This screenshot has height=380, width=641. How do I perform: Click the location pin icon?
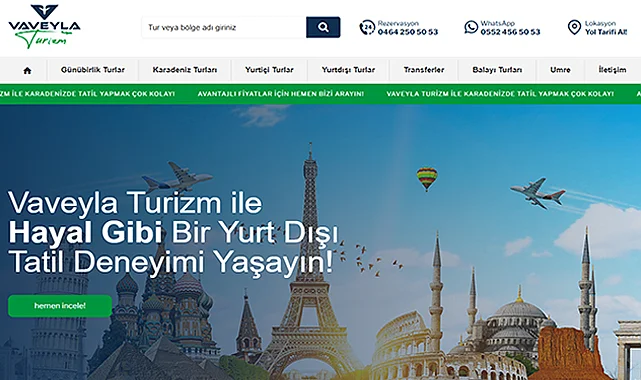click(574, 27)
